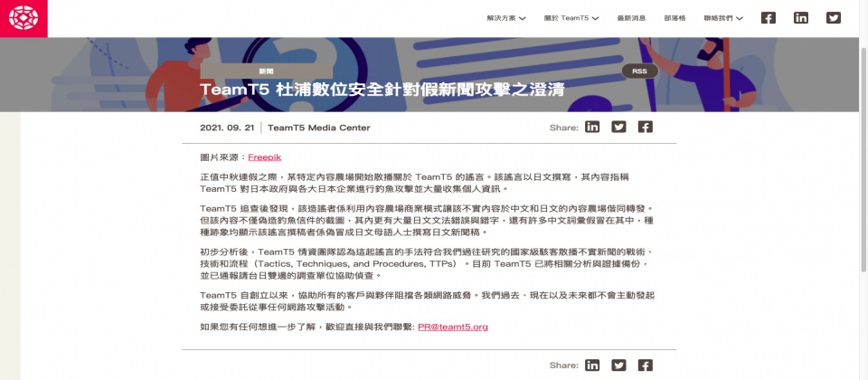Share on Twitter below the article

click(x=618, y=365)
